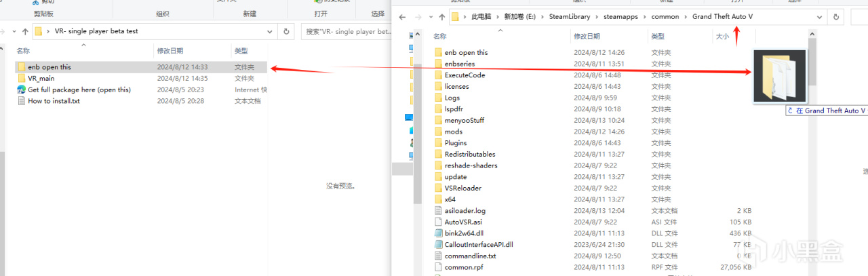The image size is (868, 276).
Task: Go back using the right window's back arrow
Action: (x=402, y=17)
